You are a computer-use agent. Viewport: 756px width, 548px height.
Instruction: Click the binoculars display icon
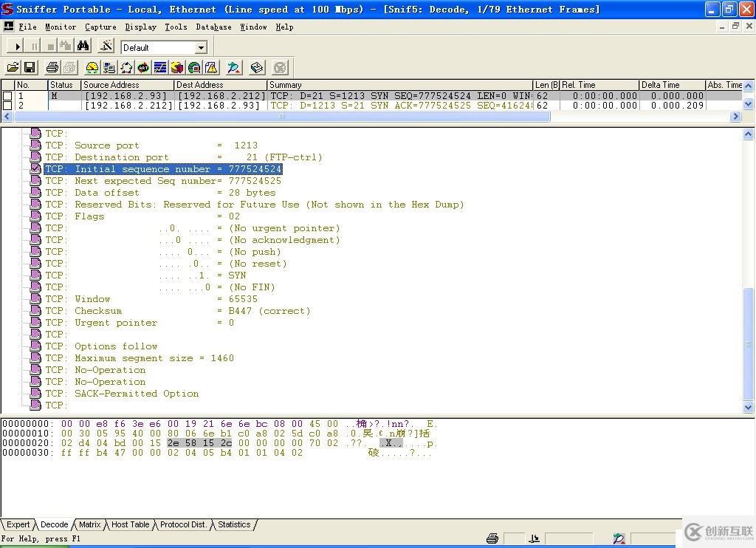(83, 47)
